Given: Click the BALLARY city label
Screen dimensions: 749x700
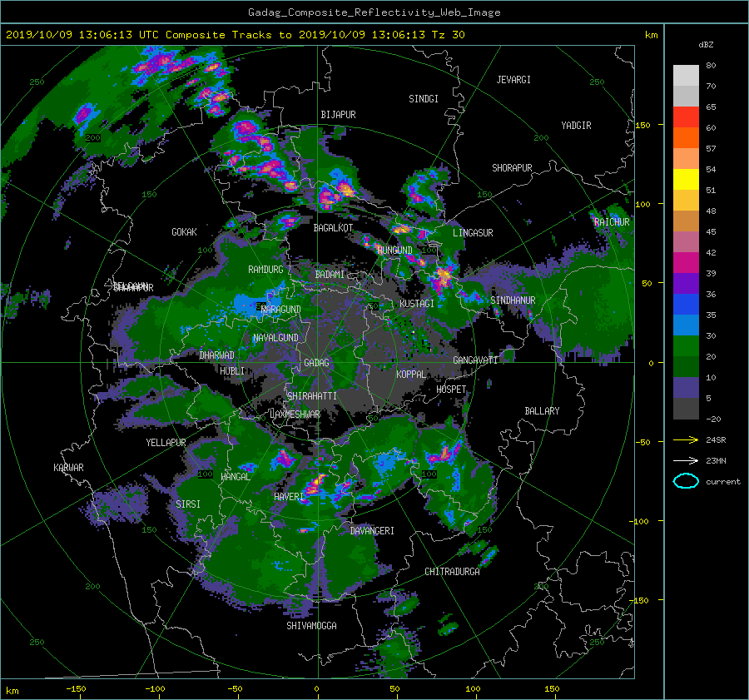Looking at the screenshot, I should click(x=542, y=411).
